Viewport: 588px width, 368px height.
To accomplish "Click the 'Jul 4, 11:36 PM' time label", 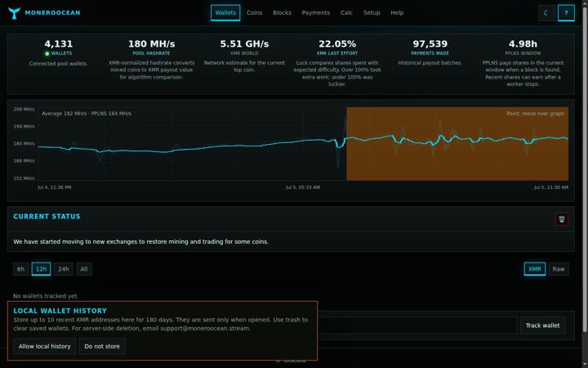I will (x=55, y=187).
